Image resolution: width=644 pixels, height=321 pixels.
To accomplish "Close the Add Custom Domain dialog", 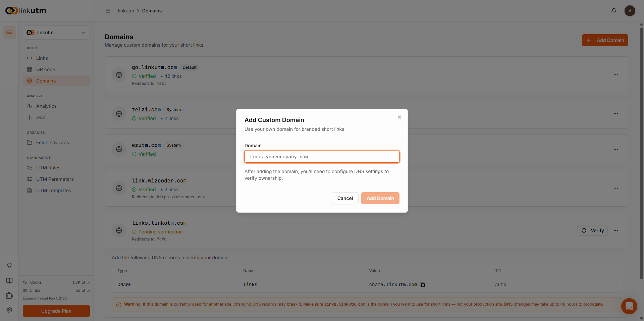I will pos(399,117).
